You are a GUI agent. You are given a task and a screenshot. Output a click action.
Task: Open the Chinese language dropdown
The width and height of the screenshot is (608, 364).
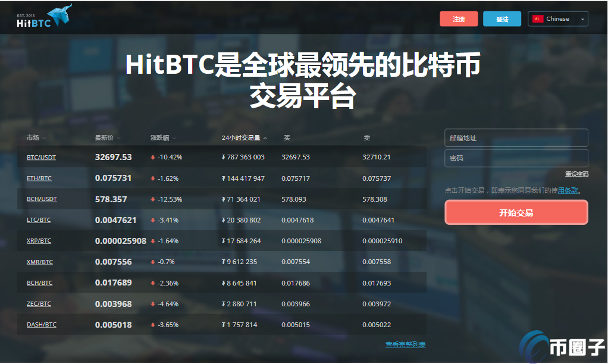click(x=557, y=19)
